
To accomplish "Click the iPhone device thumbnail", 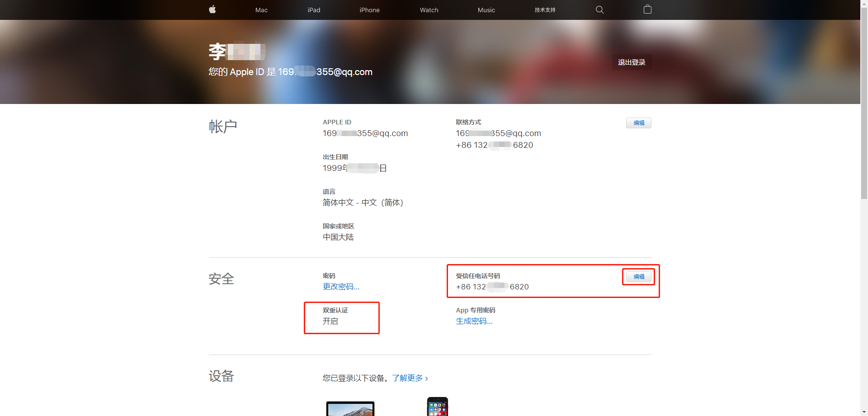I will pos(438,407).
